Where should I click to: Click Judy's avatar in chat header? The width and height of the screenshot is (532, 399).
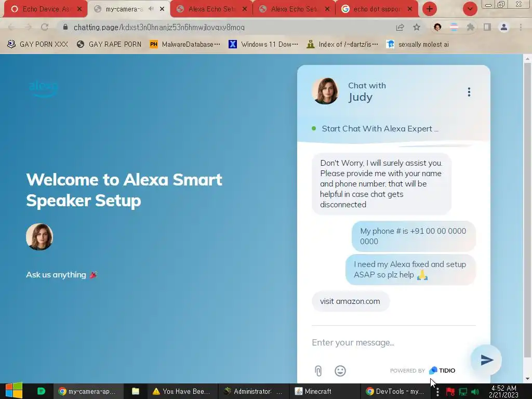click(325, 91)
